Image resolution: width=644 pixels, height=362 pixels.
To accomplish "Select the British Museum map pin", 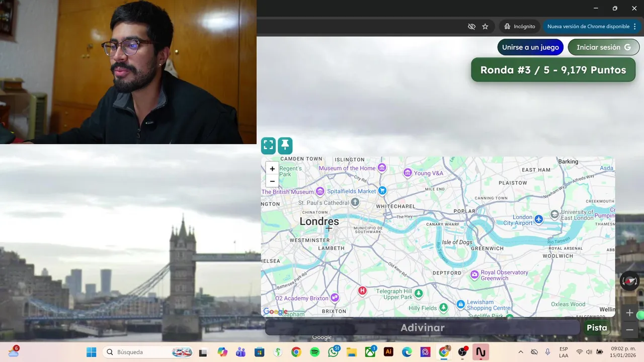I will tap(320, 192).
